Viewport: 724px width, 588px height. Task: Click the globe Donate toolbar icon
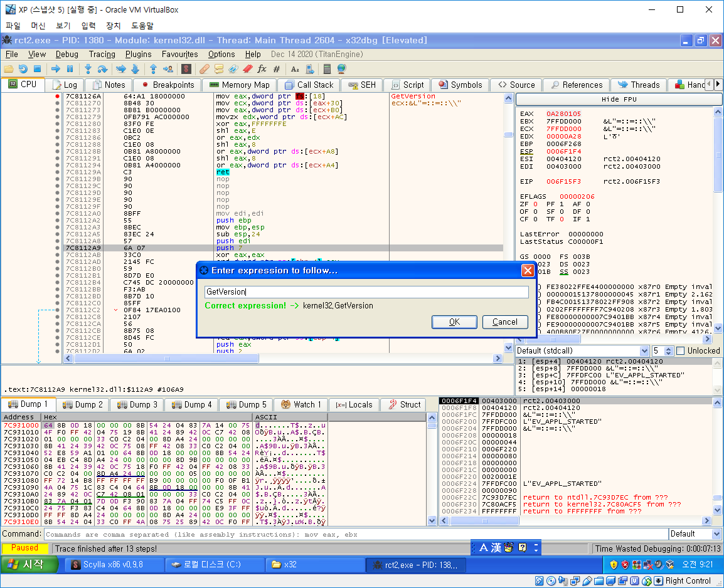click(x=342, y=69)
